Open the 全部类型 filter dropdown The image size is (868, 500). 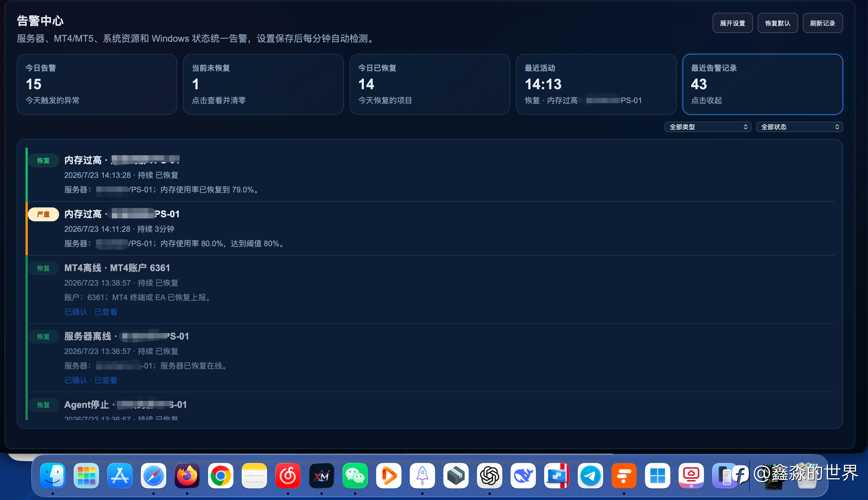pyautogui.click(x=708, y=127)
